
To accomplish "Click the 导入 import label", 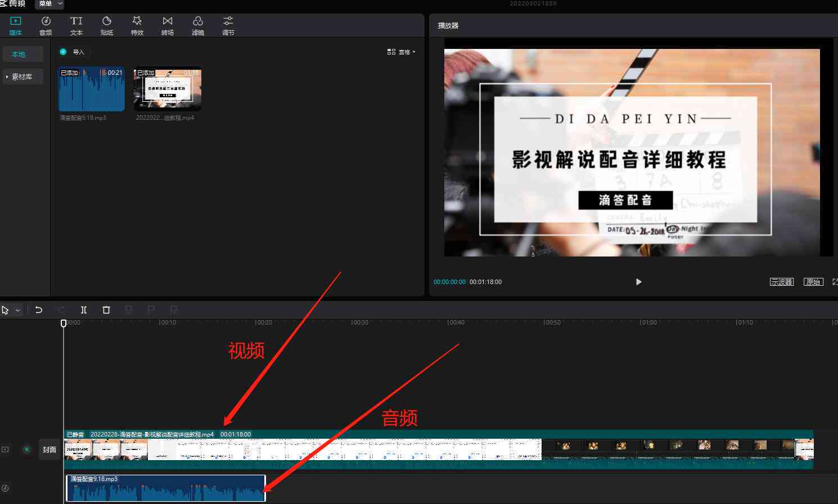I will click(79, 52).
